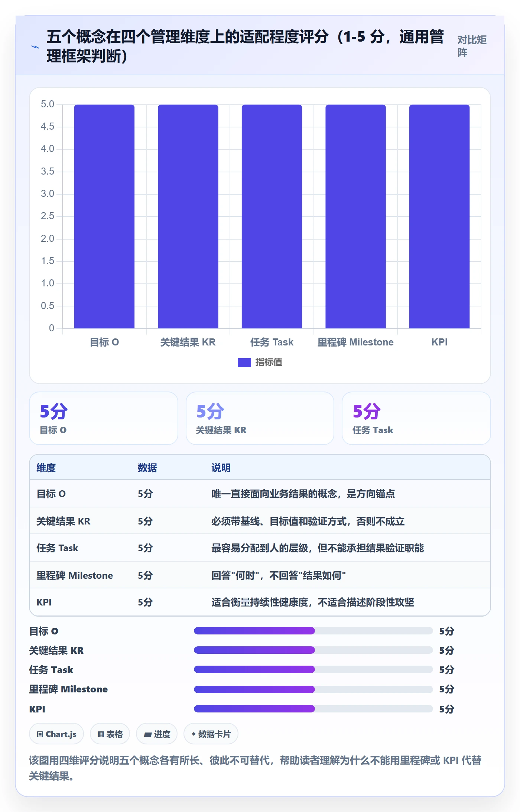The image size is (520, 812).
Task: Click the Chart.js tag chip
Action: (56, 734)
